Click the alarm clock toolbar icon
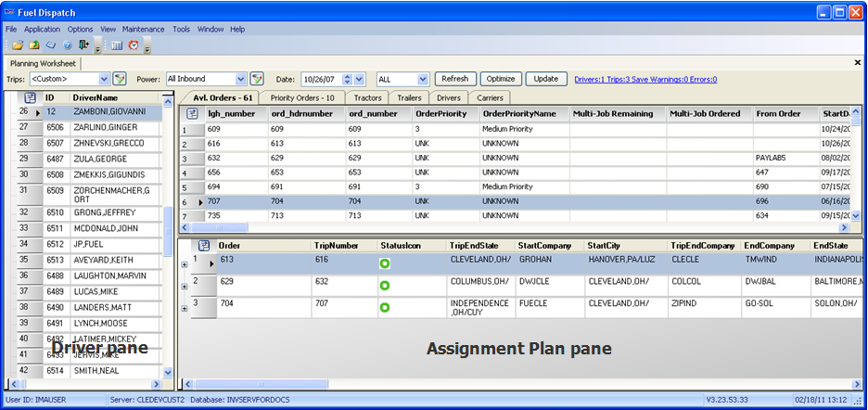This screenshot has height=410, width=868. point(134,45)
